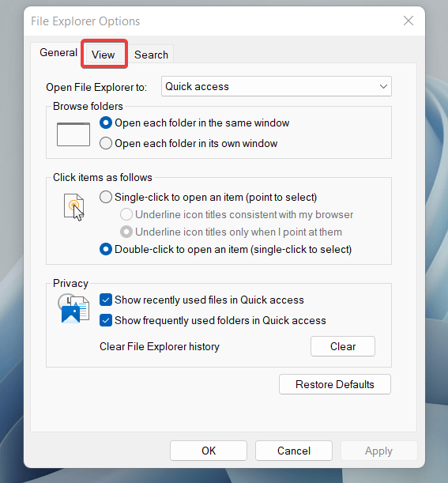The image size is (448, 483).
Task: Click the File Explorer Options title text
Action: click(x=85, y=21)
